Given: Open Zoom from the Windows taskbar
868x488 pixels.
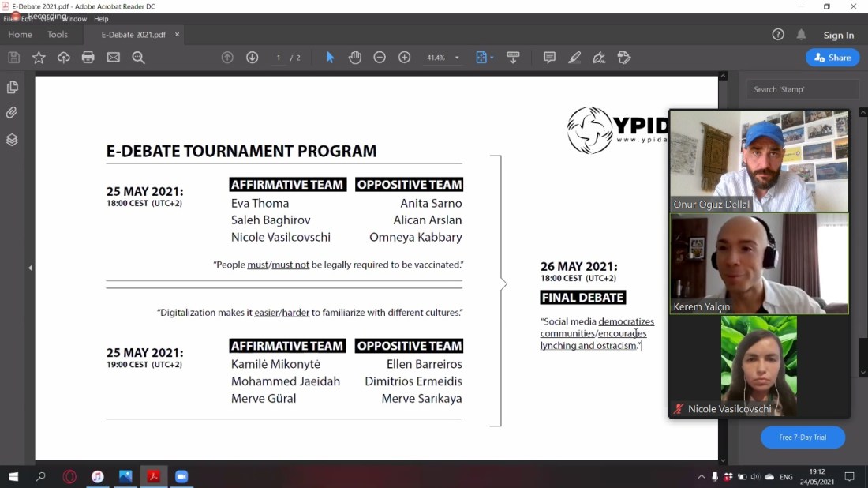Looking at the screenshot, I should click(181, 477).
